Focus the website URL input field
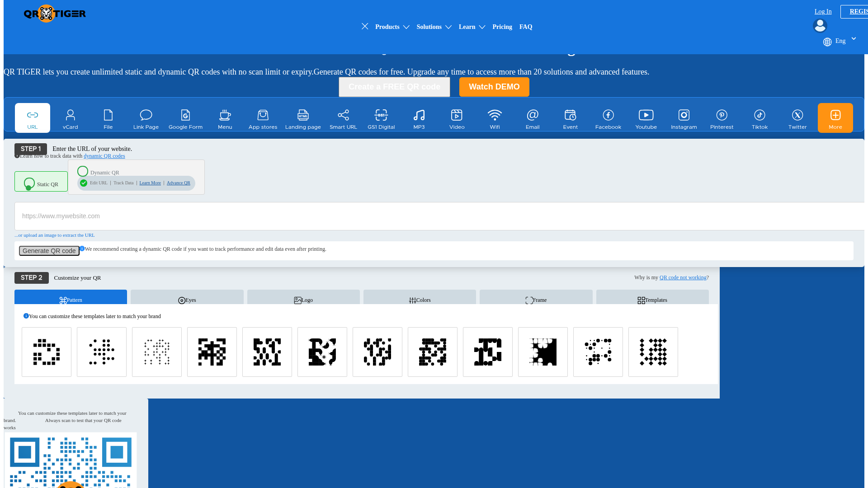This screenshot has height=488, width=868. point(439,216)
